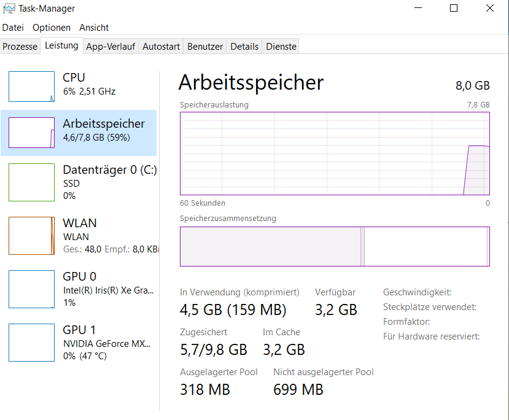The width and height of the screenshot is (509, 420).
Task: Maximize the Task-Manager window
Action: 454,9
